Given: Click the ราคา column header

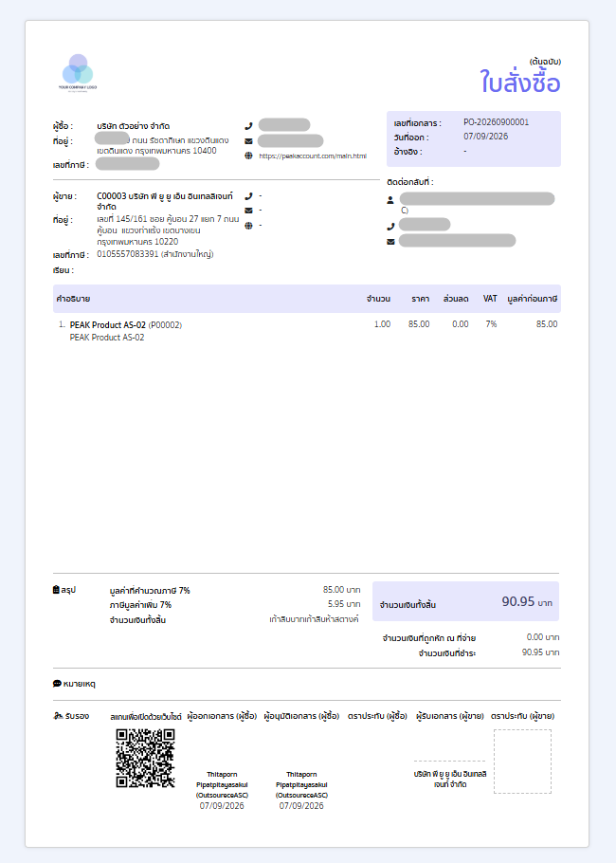Looking at the screenshot, I should 420,299.
